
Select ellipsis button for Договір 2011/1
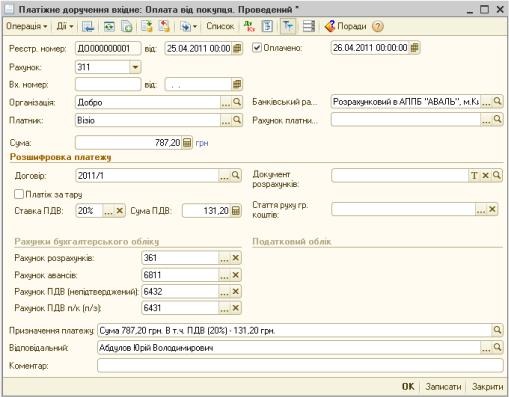(x=224, y=175)
